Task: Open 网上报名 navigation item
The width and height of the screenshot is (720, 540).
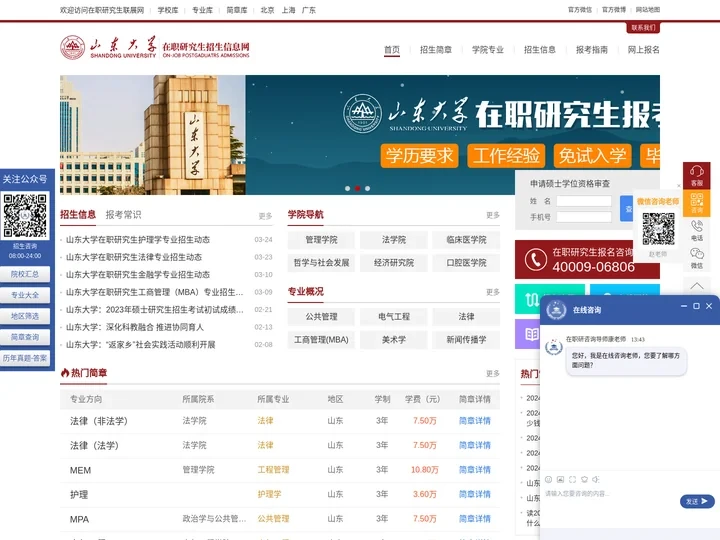Action: coord(643,50)
